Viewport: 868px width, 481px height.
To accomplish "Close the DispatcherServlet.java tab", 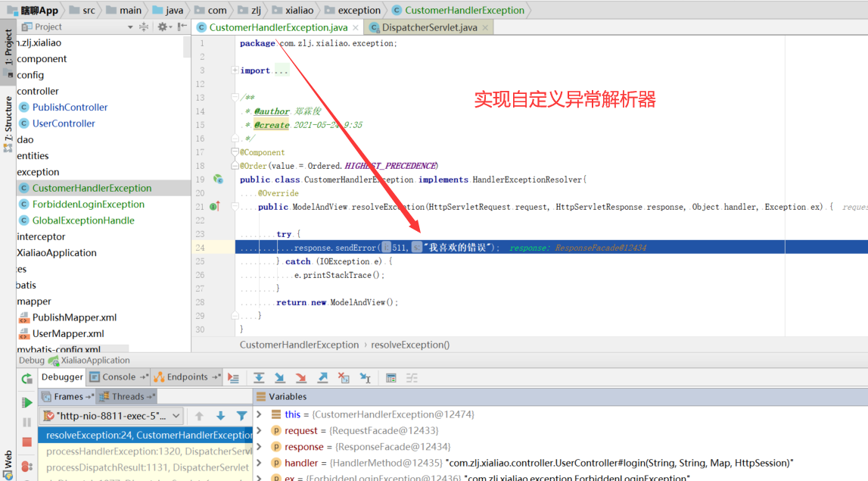I will (x=485, y=28).
